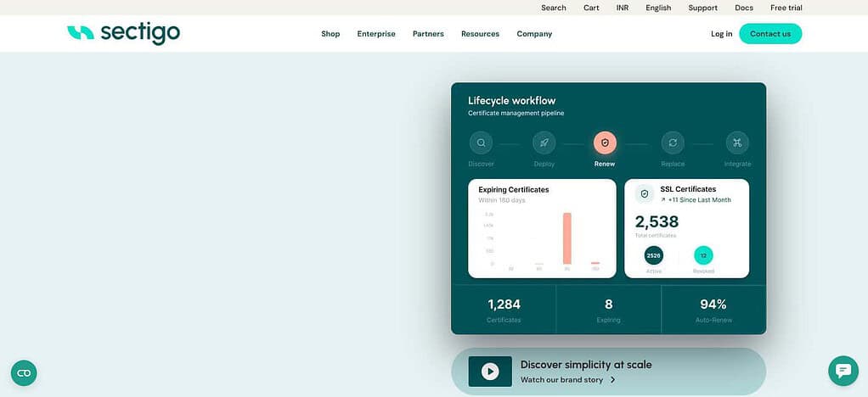Click the Free trial link

786,8
